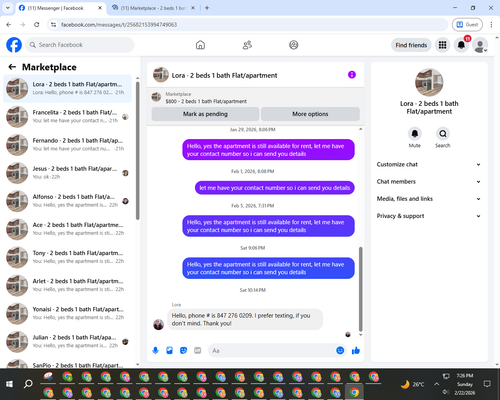Viewport: 500px width, 400px height.
Task: Open the $800 Marketplace listing link
Action: [x=206, y=101]
